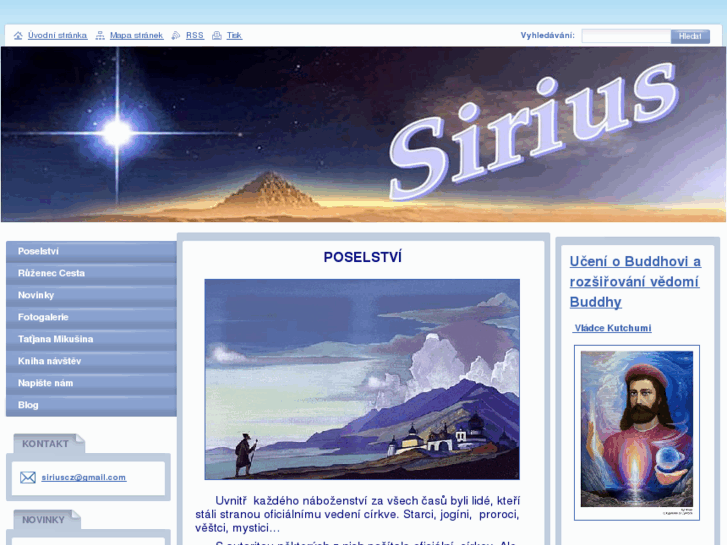Image resolution: width=727 pixels, height=545 pixels.
Task: Click the envelope icon in Kontakt box
Action: click(28, 478)
